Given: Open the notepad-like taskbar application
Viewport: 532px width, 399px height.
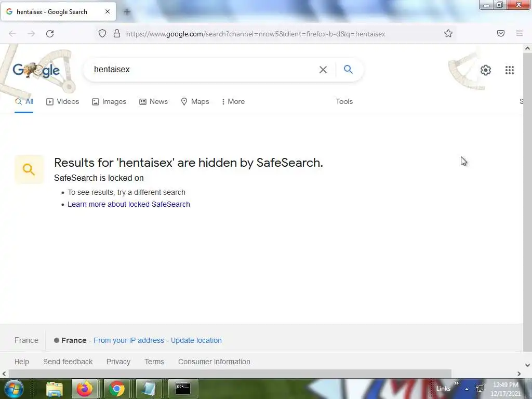Looking at the screenshot, I should click(x=149, y=389).
